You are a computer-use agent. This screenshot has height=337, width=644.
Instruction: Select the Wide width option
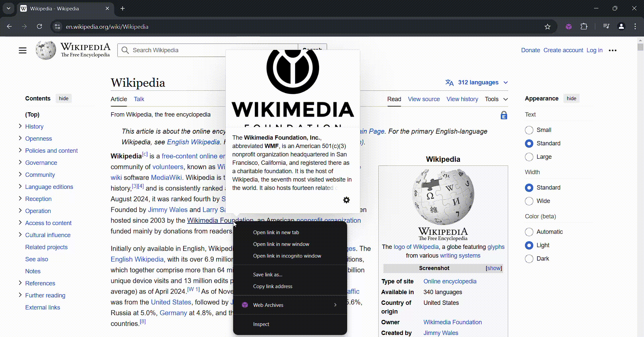pos(529,201)
